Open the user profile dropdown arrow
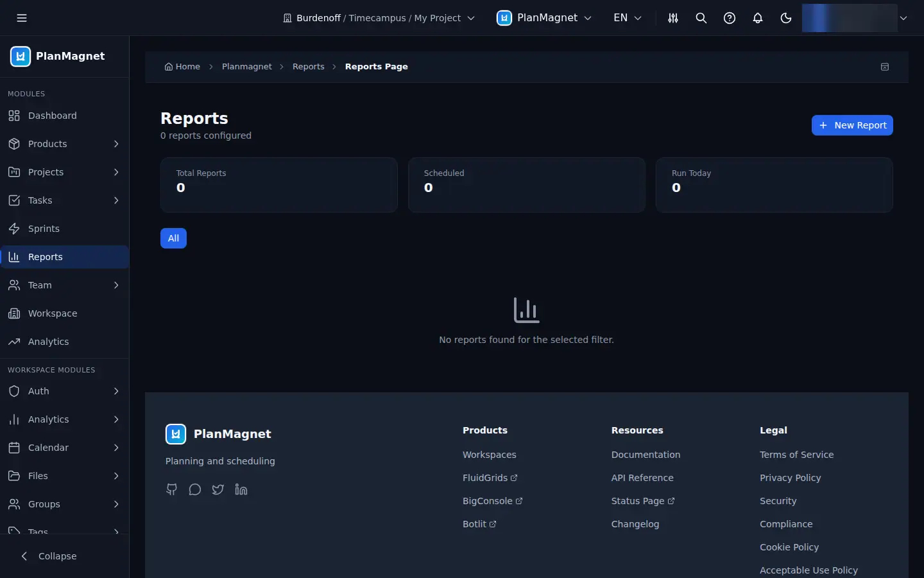 (x=903, y=18)
